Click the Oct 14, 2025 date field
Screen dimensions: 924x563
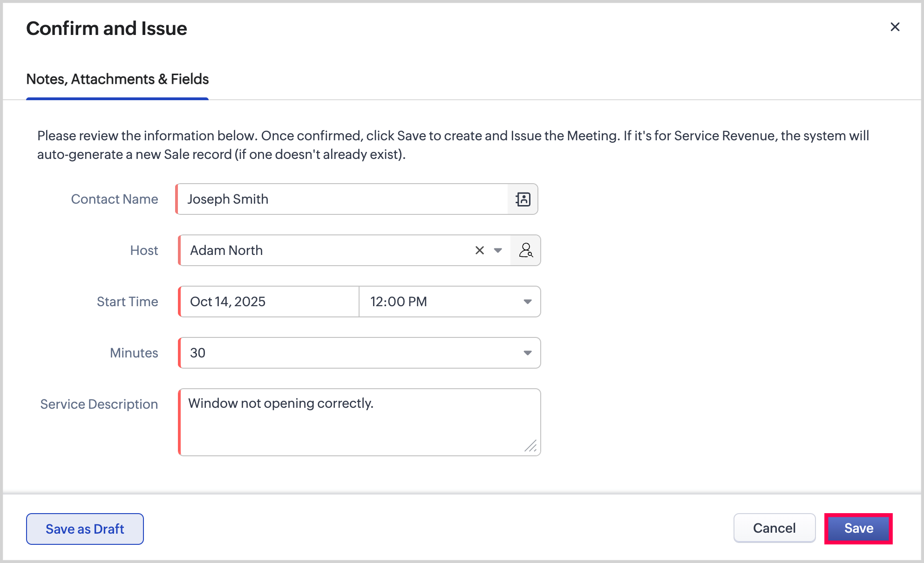tap(269, 302)
